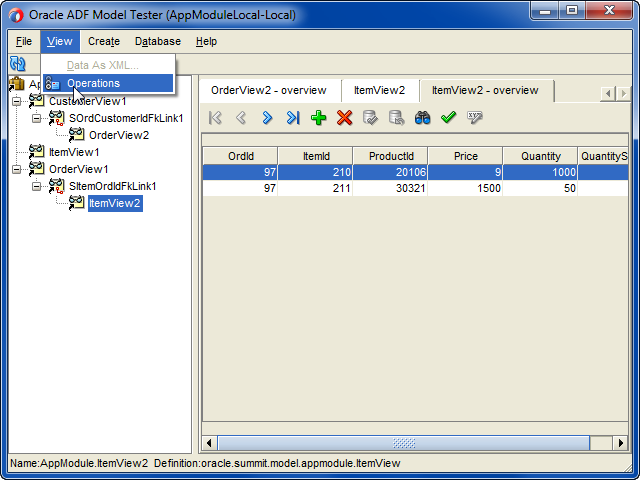The image size is (640, 480).
Task: Select highlighted ItemView2 tree node
Action: click(115, 203)
